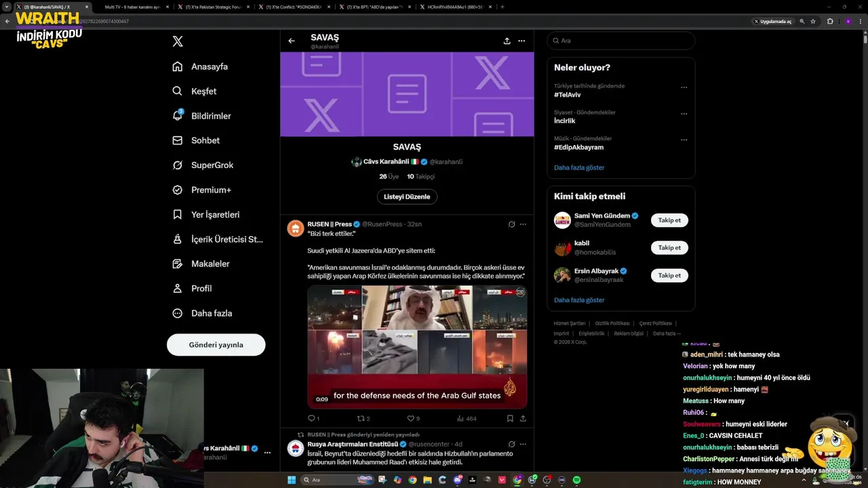This screenshot has width=868, height=488.
Task: Open Keşfet search page
Action: tap(195, 91)
